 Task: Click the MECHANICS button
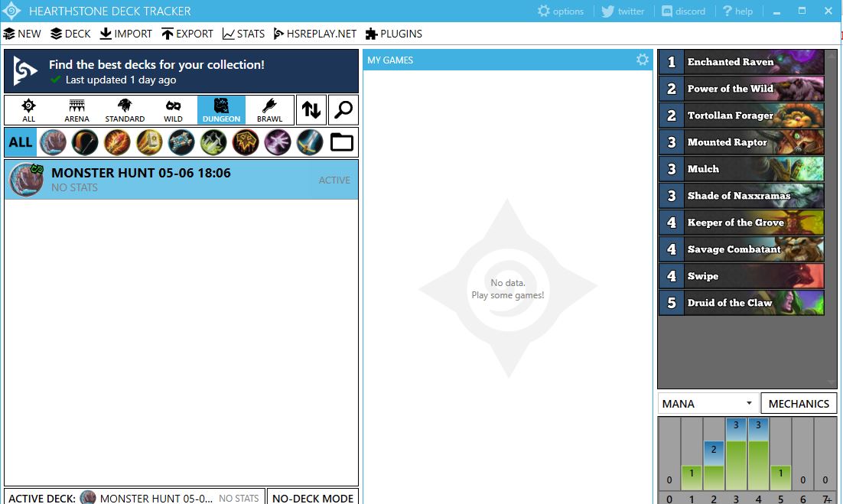(799, 404)
